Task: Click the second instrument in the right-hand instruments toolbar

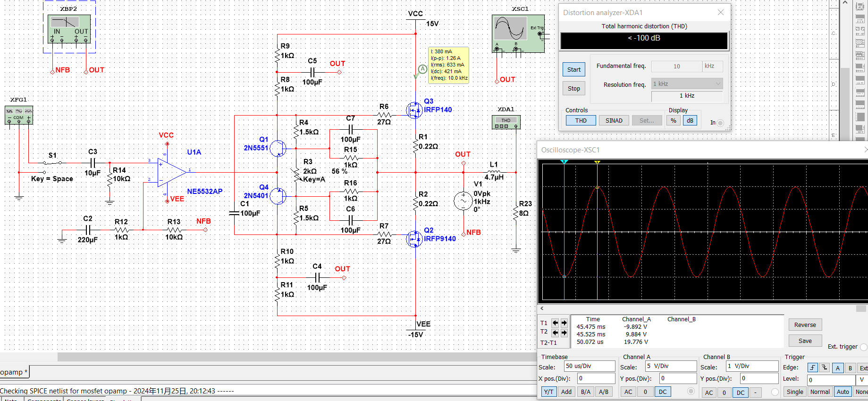Action: click(x=860, y=18)
